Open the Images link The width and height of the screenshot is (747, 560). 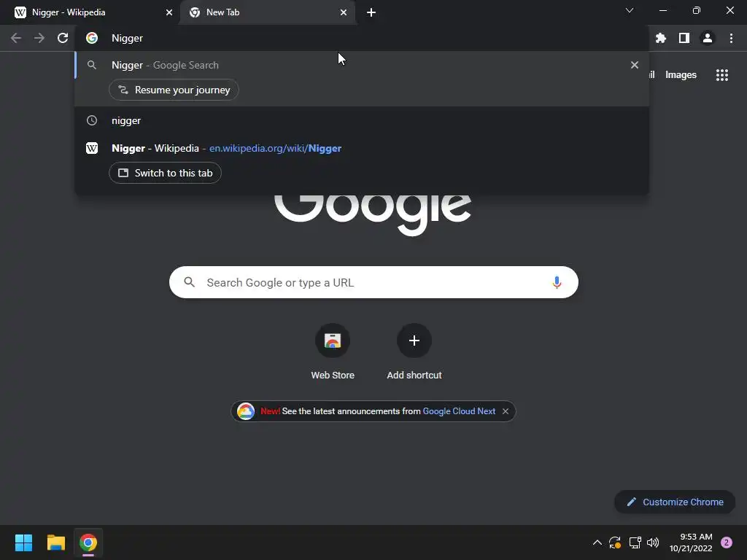coord(681,75)
